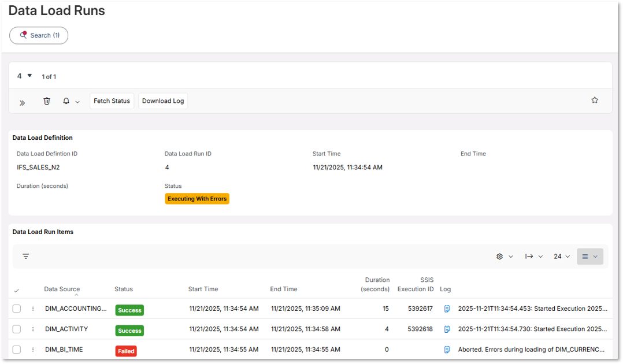Click the End Time column header
The width and height of the screenshot is (623, 364).
coord(284,289)
